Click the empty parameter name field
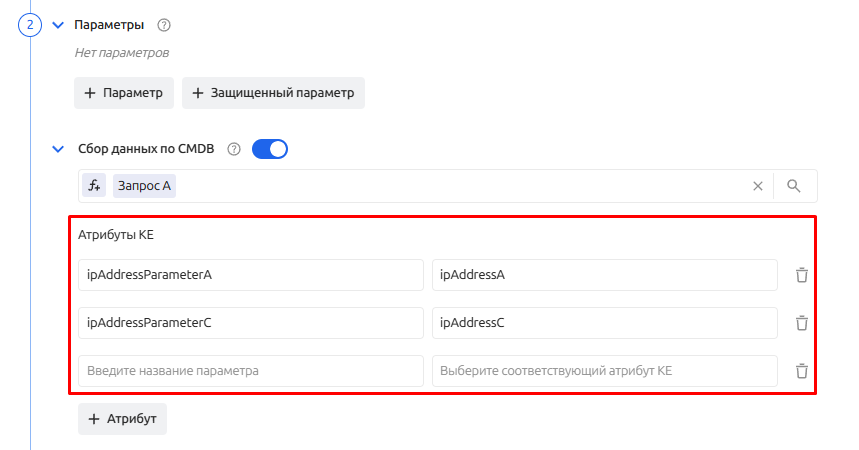859x450 pixels. click(250, 371)
